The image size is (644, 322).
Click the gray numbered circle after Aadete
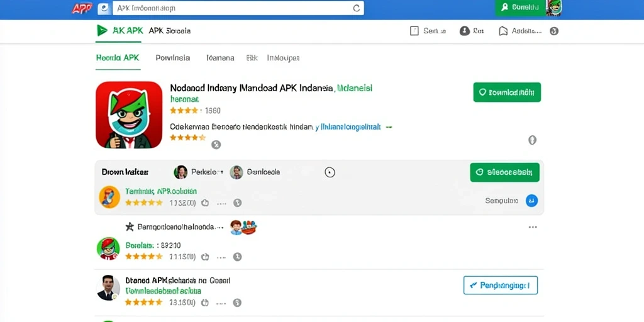coord(554,31)
